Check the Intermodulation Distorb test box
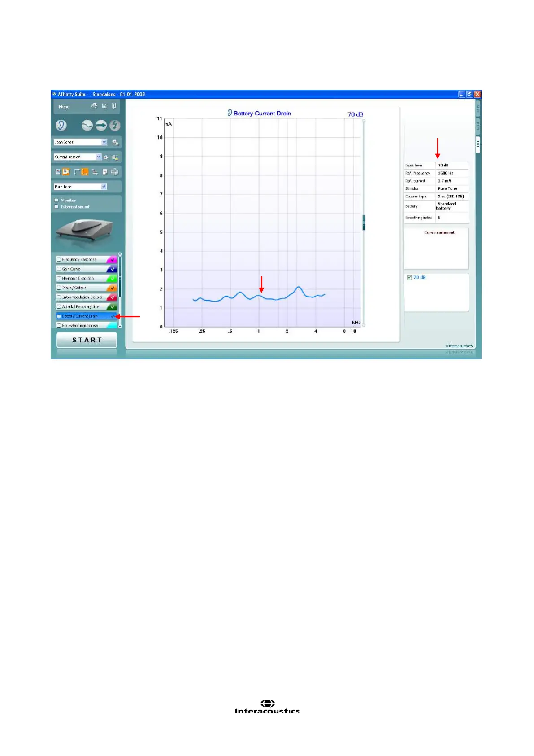This screenshot has width=534, height=756. [x=59, y=297]
